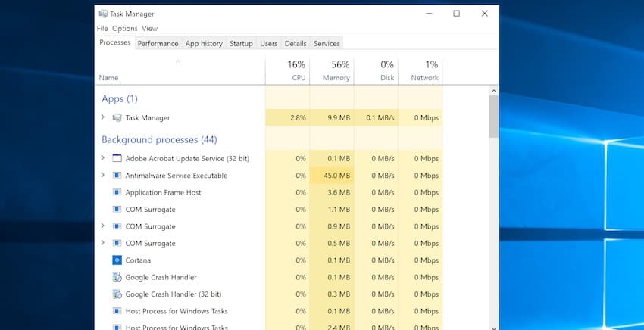Click the vertical scrollbar thumb

494,117
